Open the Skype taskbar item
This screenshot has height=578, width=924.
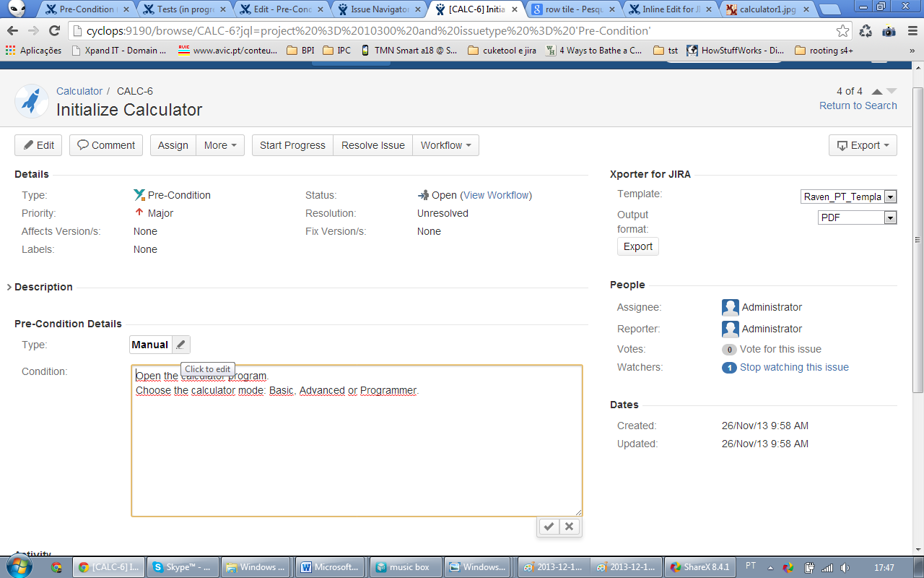click(x=182, y=567)
